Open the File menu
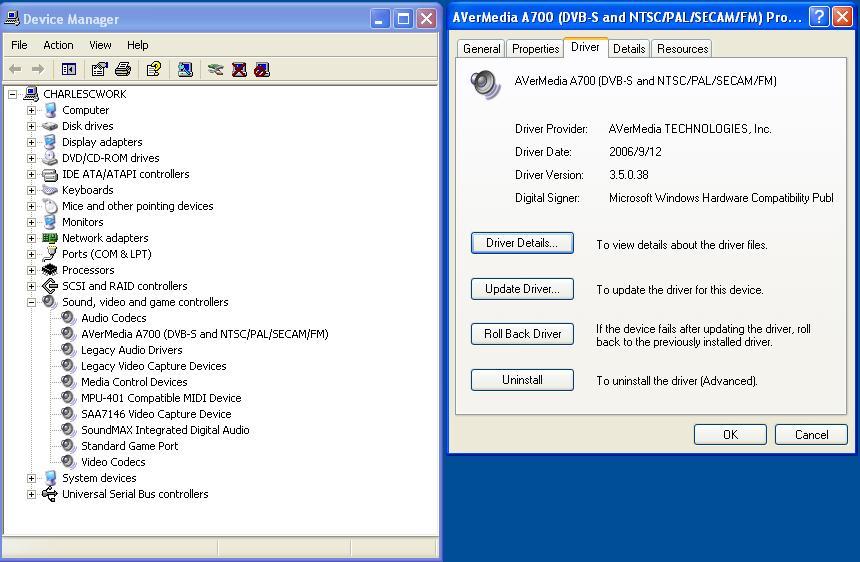 [19, 45]
